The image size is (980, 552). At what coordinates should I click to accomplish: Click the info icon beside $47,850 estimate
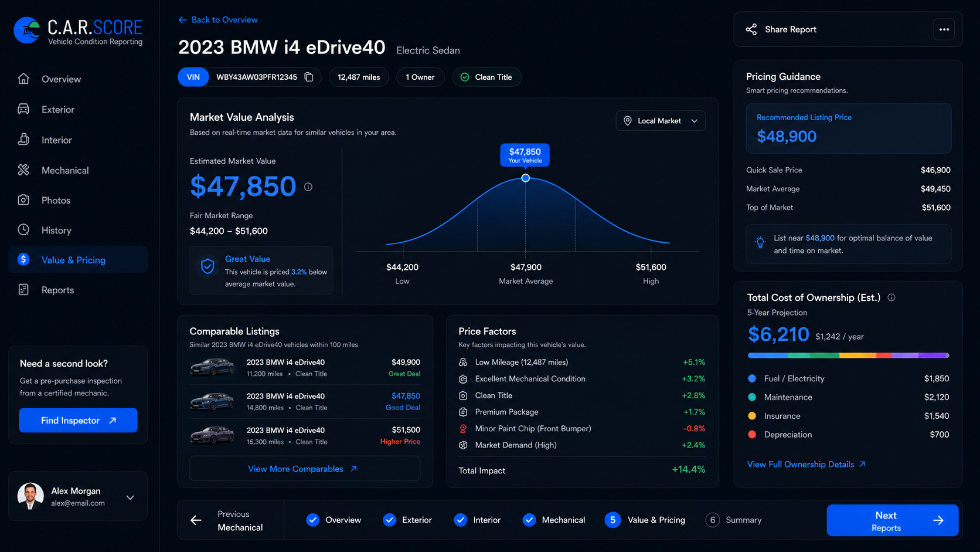click(308, 187)
